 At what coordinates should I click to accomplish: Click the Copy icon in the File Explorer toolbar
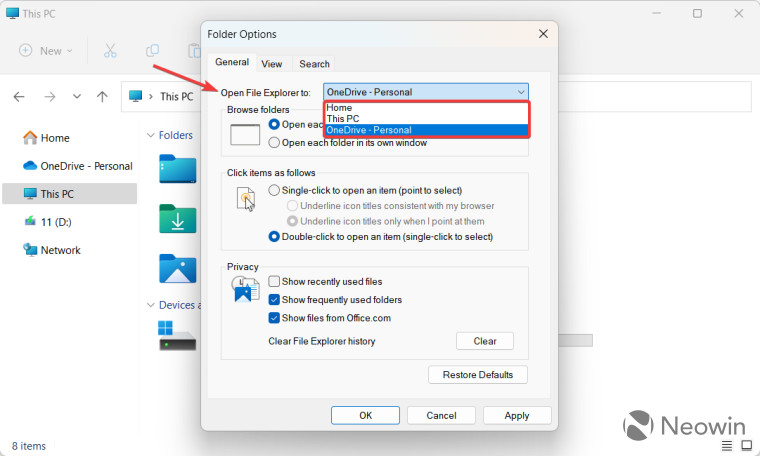pos(153,50)
